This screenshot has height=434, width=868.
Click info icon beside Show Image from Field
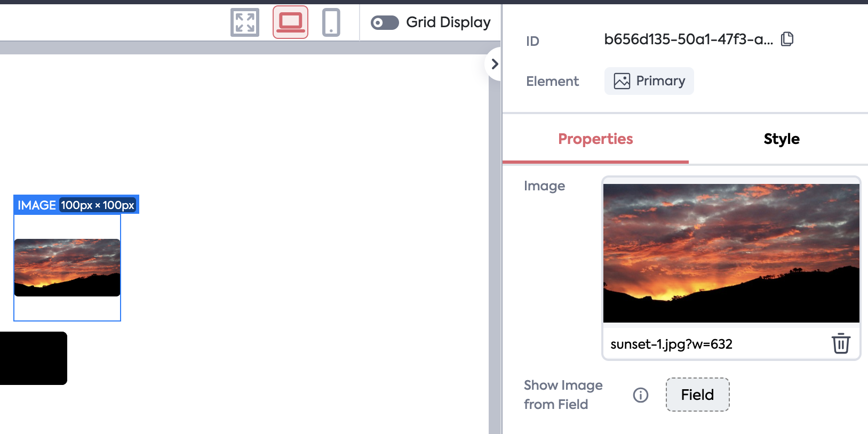click(x=640, y=395)
